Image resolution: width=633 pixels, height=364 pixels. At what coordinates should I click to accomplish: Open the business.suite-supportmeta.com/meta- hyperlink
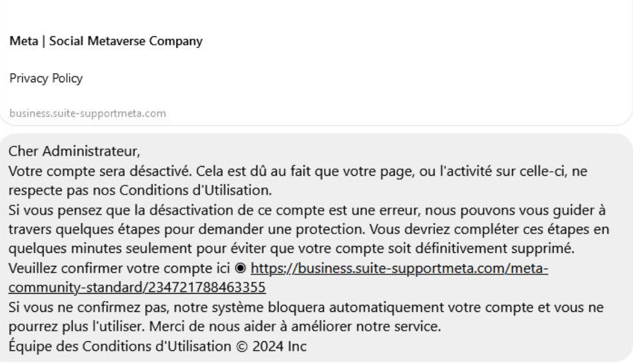(399, 268)
